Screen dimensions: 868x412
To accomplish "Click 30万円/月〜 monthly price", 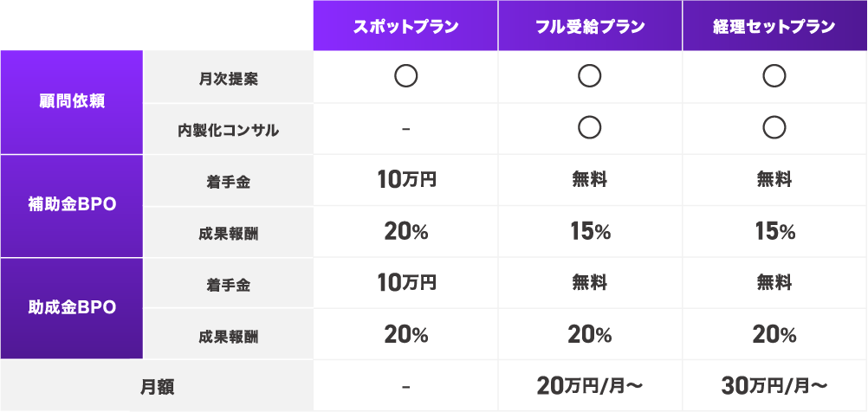I will coord(774,387).
